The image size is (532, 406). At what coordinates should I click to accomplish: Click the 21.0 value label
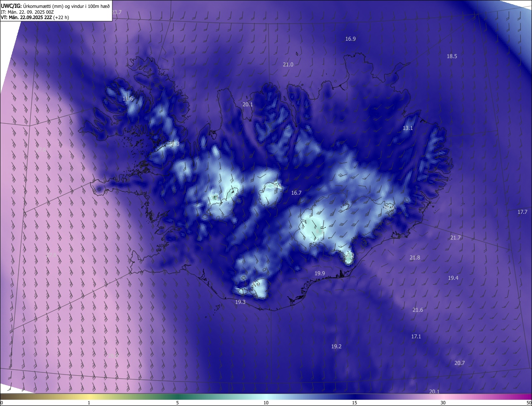click(x=288, y=64)
